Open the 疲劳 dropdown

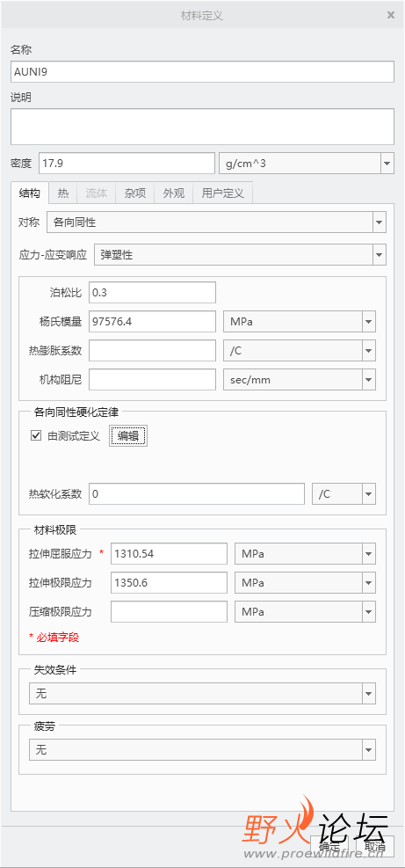tap(202, 750)
